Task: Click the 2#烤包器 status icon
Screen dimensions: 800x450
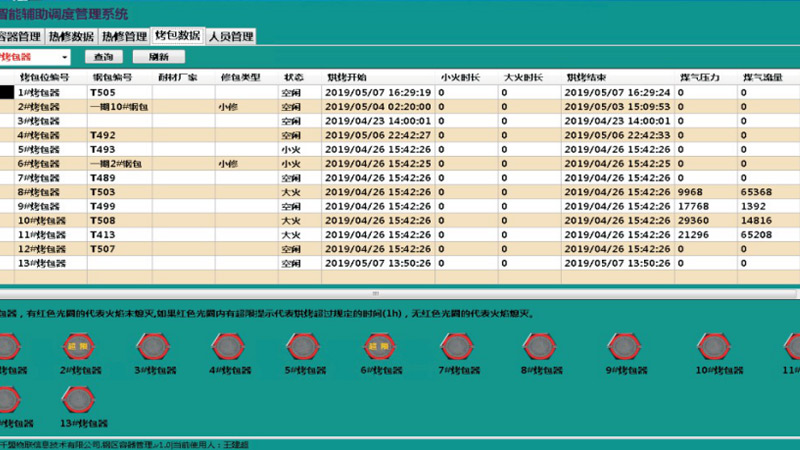Action: (x=76, y=347)
